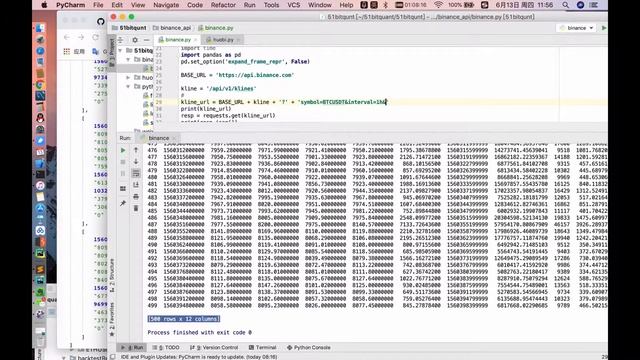
Task: Click the browser window back arrow
Action: pyautogui.click(x=67, y=37)
